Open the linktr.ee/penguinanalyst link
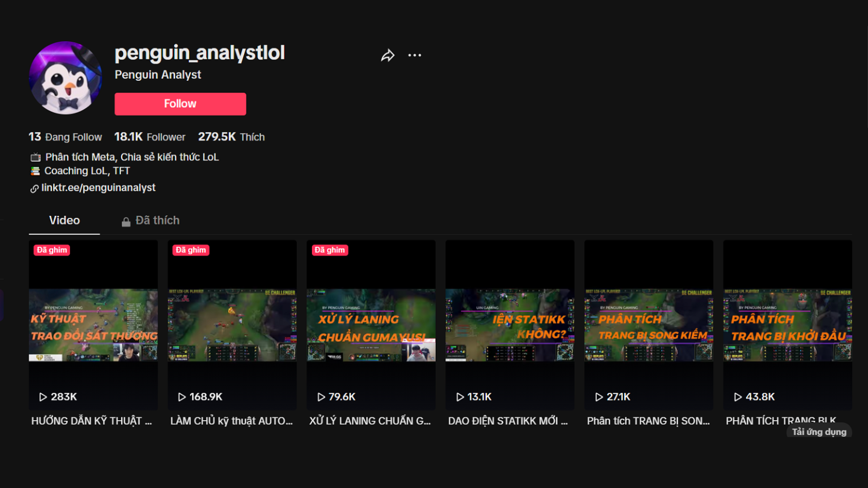The height and width of the screenshot is (488, 868). pos(98,188)
